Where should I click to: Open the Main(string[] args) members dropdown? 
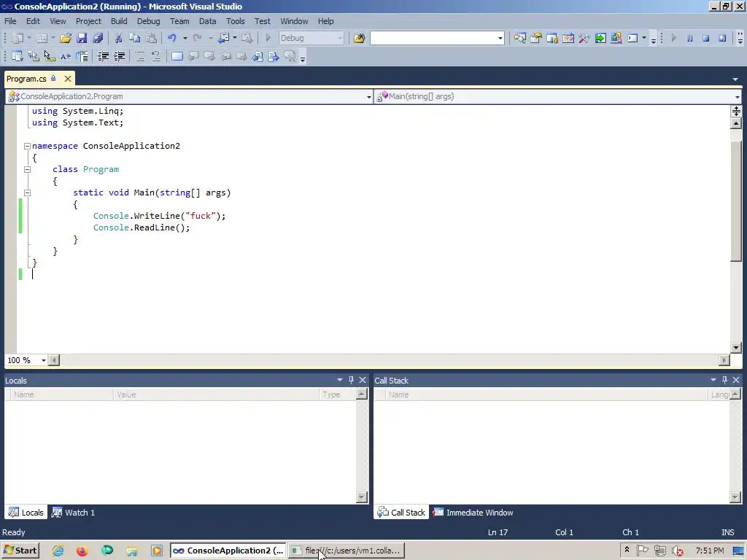[x=737, y=97]
